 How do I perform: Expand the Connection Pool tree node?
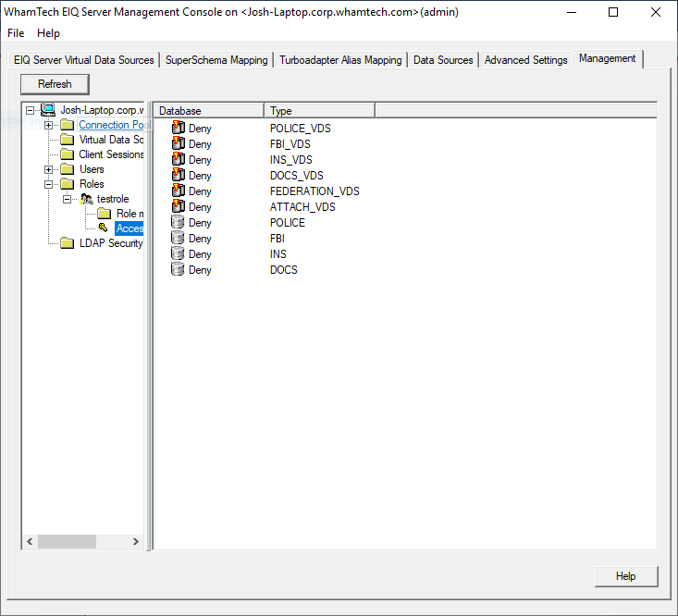tap(49, 125)
